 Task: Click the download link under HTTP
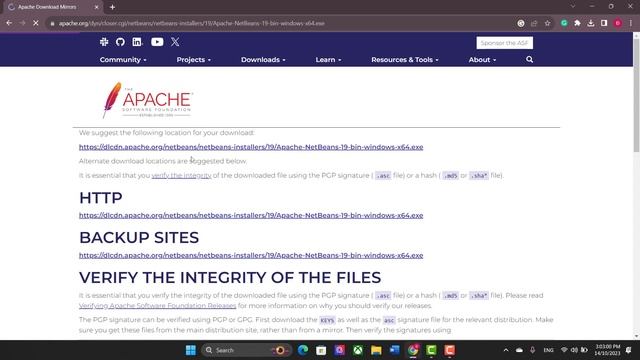pos(251,216)
